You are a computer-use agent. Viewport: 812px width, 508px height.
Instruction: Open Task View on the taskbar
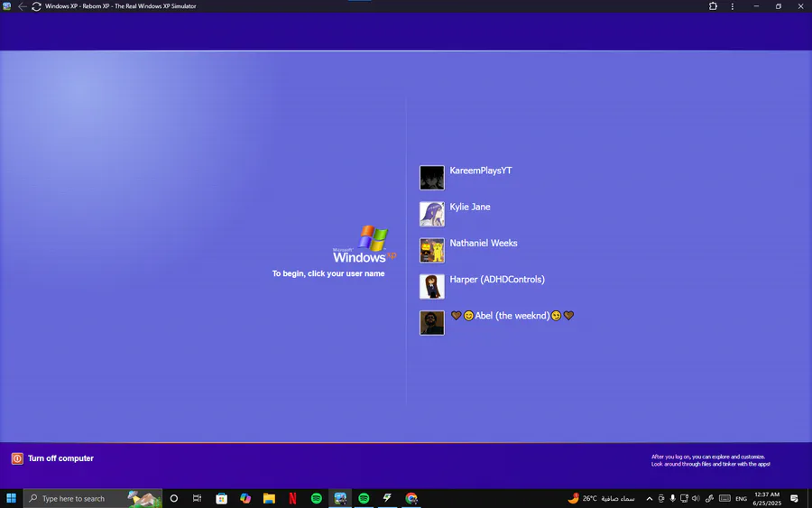[x=198, y=498]
